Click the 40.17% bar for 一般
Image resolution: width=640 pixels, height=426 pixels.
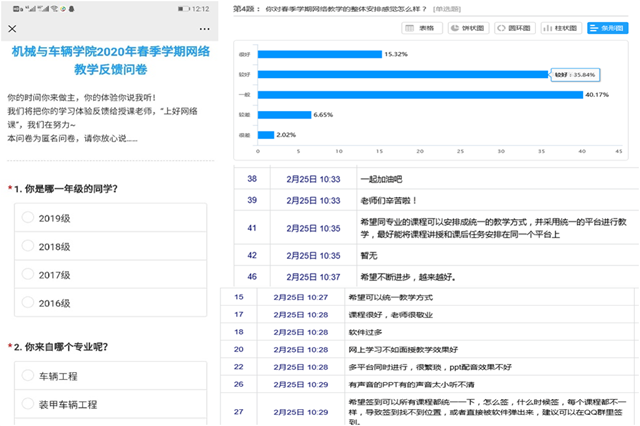[x=420, y=95]
